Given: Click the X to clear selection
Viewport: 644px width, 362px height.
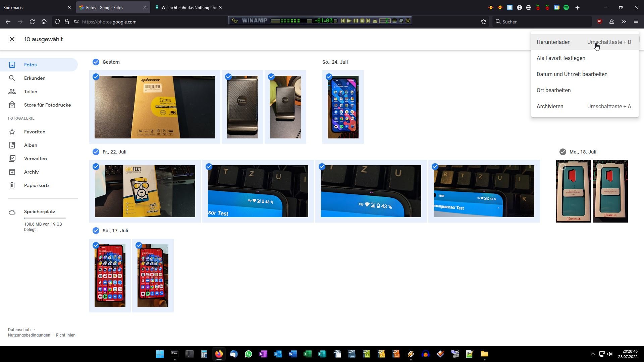Looking at the screenshot, I should [x=12, y=39].
